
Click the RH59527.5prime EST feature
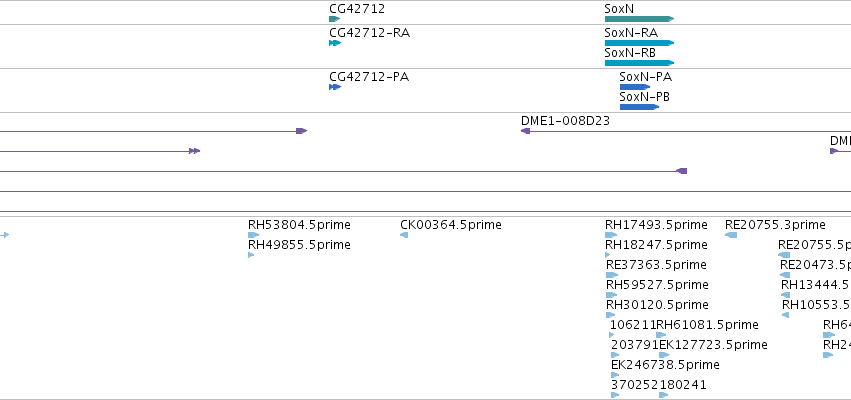(612, 295)
